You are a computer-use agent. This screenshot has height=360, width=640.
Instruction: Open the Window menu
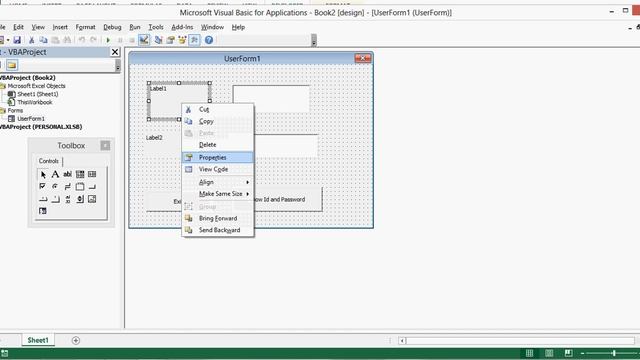[x=212, y=27]
